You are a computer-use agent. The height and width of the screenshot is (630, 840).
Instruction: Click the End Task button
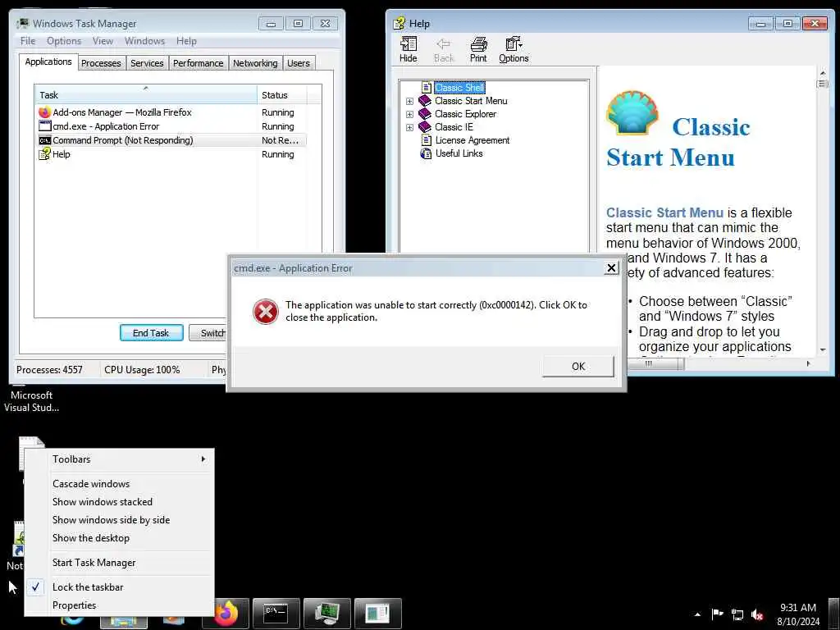[151, 333]
